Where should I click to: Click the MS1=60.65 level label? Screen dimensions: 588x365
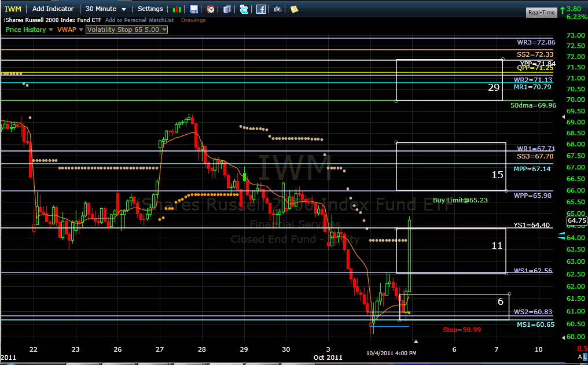535,325
